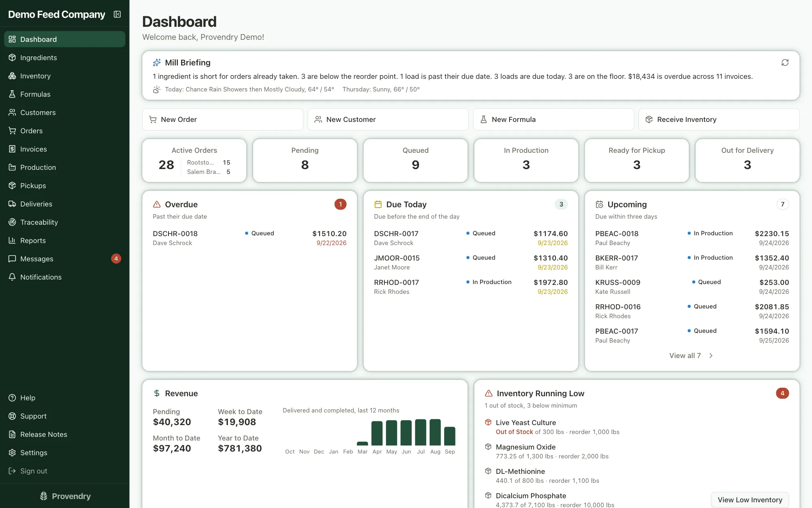The width and height of the screenshot is (812, 508).
Task: Click the Orders cart icon in sidebar
Action: point(12,131)
